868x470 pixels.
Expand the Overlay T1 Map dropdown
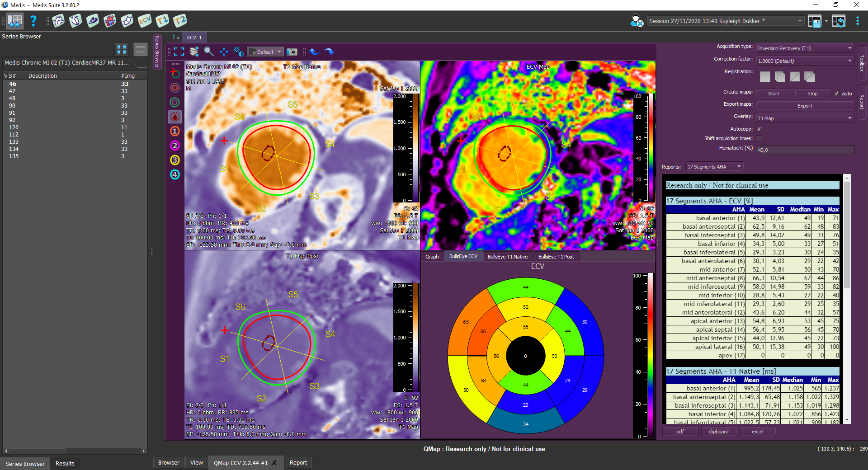coord(805,118)
